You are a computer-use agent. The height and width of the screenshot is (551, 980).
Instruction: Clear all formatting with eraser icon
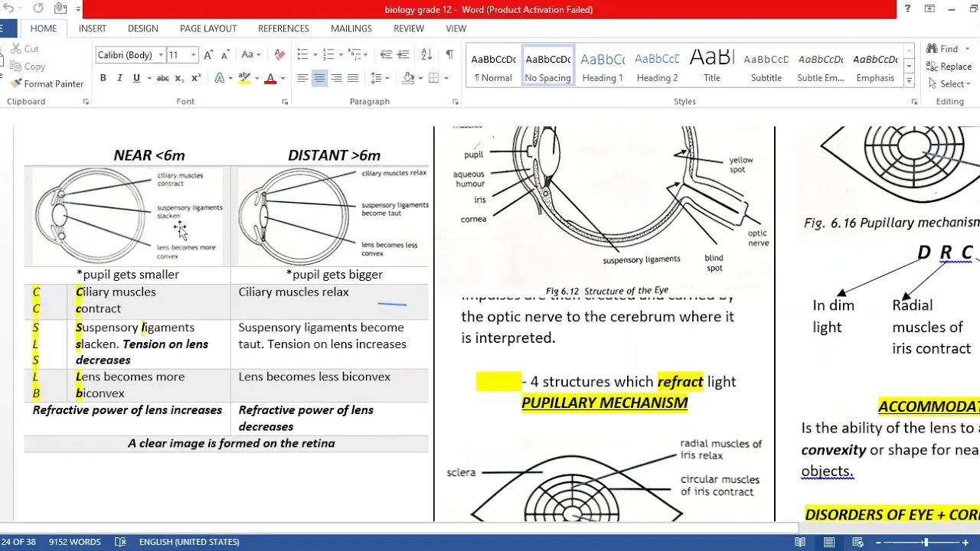pyautogui.click(x=279, y=54)
